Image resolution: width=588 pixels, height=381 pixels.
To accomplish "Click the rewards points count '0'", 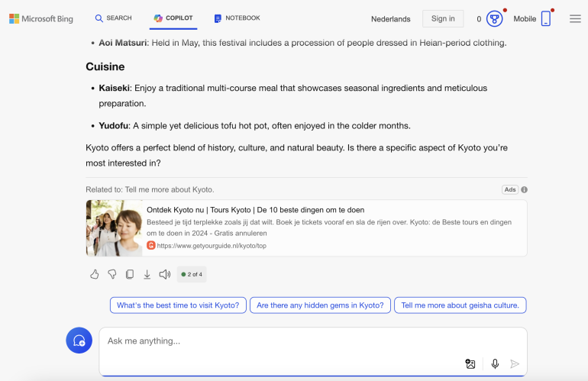I will click(x=479, y=19).
